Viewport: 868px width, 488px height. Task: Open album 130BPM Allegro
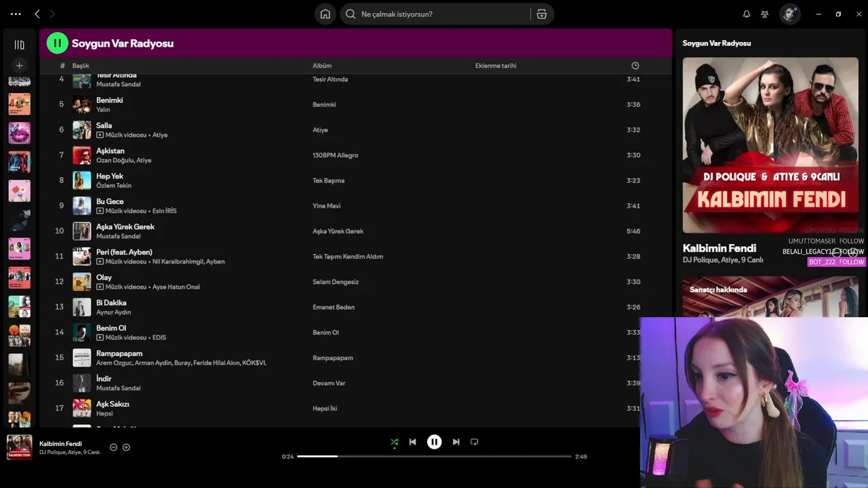point(335,155)
